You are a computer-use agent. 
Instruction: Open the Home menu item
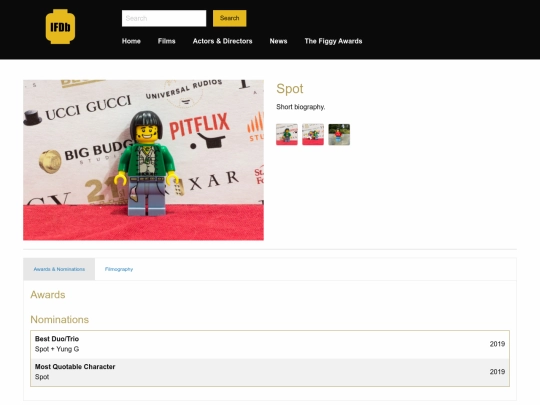coord(131,41)
